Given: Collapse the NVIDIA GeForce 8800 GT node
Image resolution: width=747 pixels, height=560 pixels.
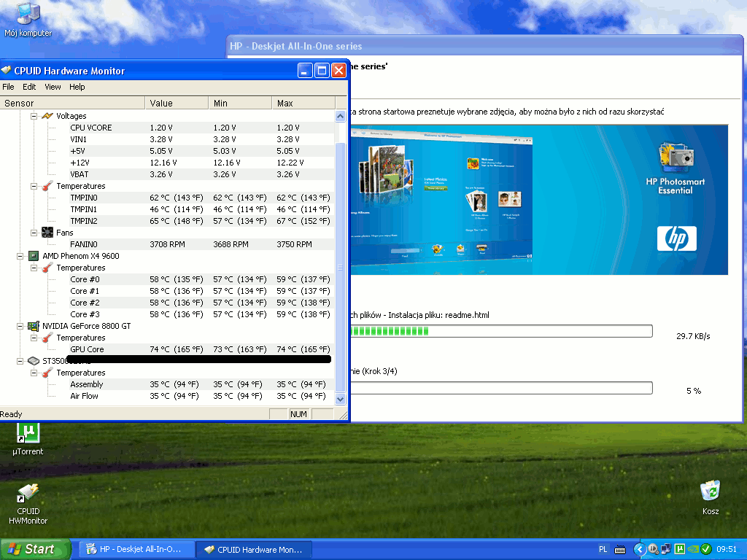Looking at the screenshot, I should pos(20,326).
